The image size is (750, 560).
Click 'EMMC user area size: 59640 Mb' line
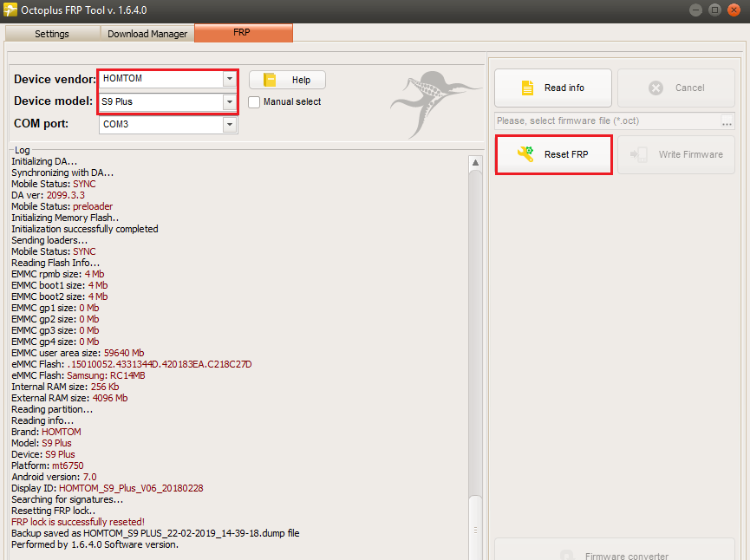point(77,353)
